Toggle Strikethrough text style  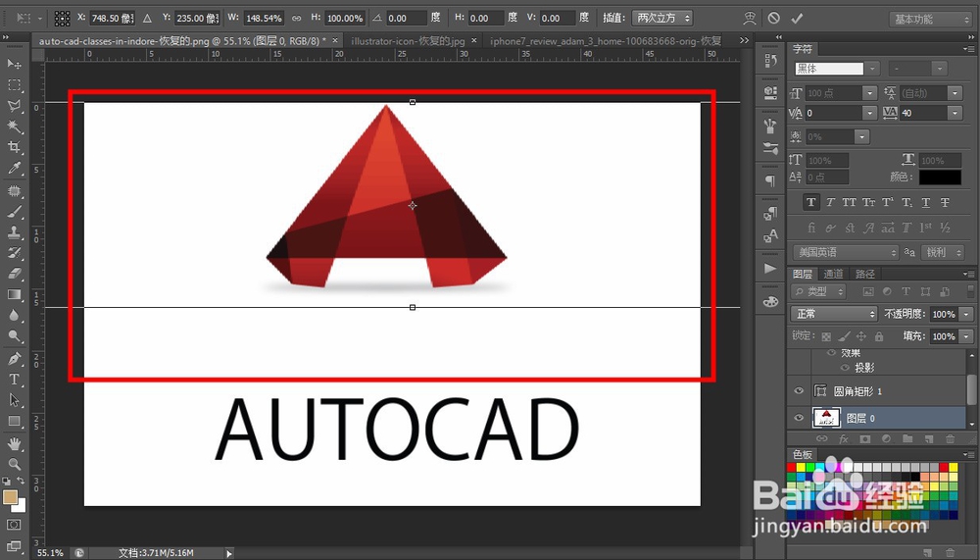coord(945,202)
